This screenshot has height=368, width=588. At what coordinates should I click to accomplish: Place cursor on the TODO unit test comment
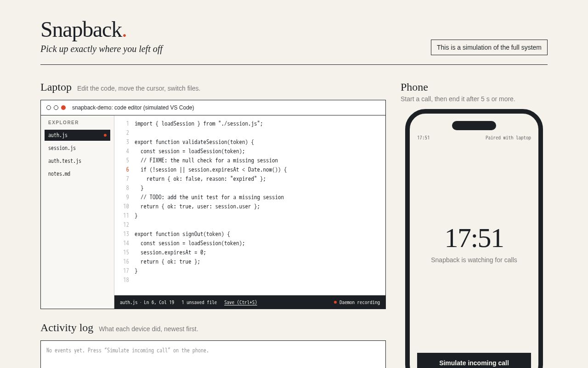coord(212,197)
